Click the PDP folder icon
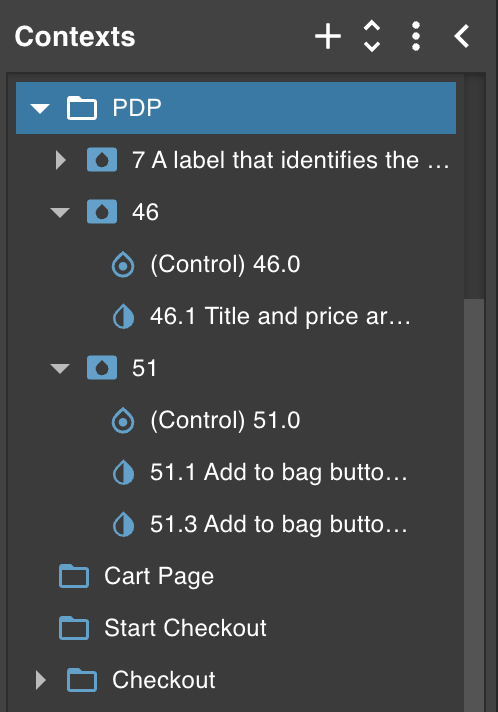 [82, 108]
